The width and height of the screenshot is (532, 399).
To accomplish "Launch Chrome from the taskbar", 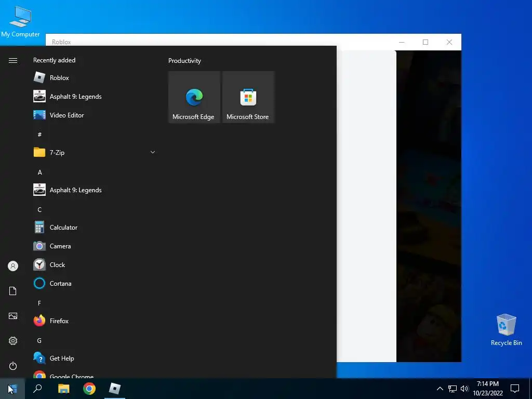I will pyautogui.click(x=89, y=389).
